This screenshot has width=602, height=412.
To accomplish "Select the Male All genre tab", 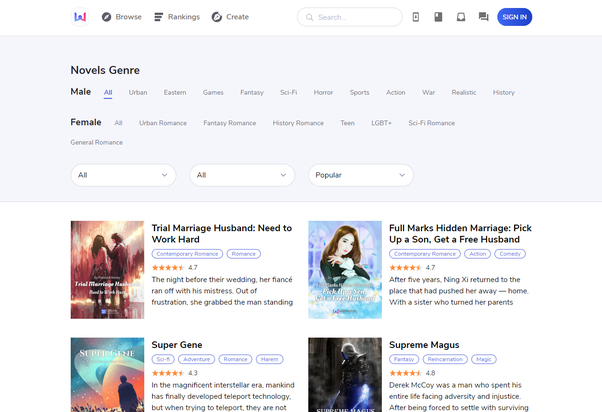I will 108,93.
